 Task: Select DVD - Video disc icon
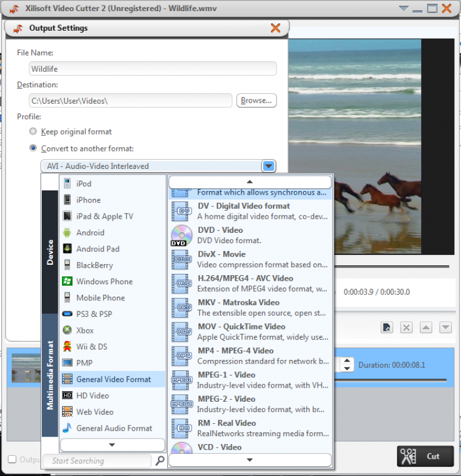pos(181,235)
